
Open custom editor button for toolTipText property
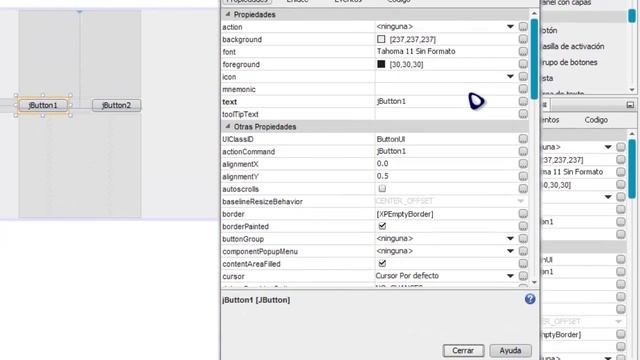pyautogui.click(x=523, y=114)
